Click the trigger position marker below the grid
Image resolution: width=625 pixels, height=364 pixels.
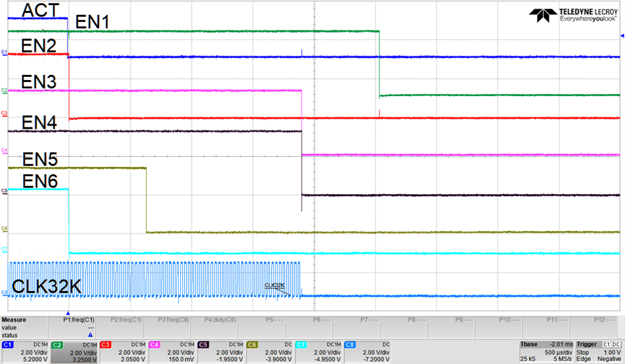(x=68, y=312)
